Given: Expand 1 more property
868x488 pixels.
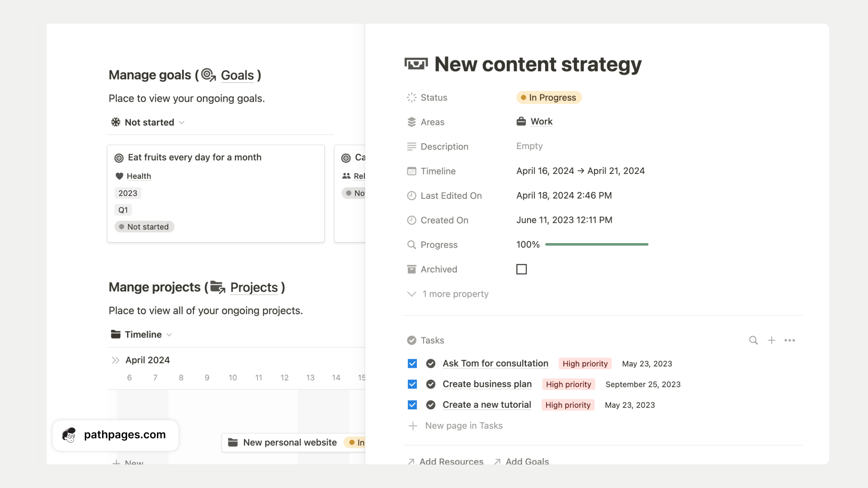Looking at the screenshot, I should click(x=455, y=294).
